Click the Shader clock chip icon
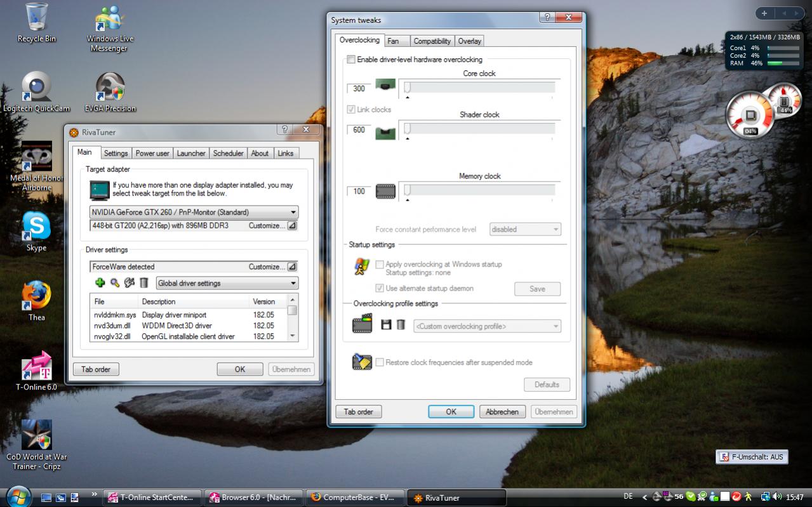The image size is (812, 507). (x=385, y=132)
